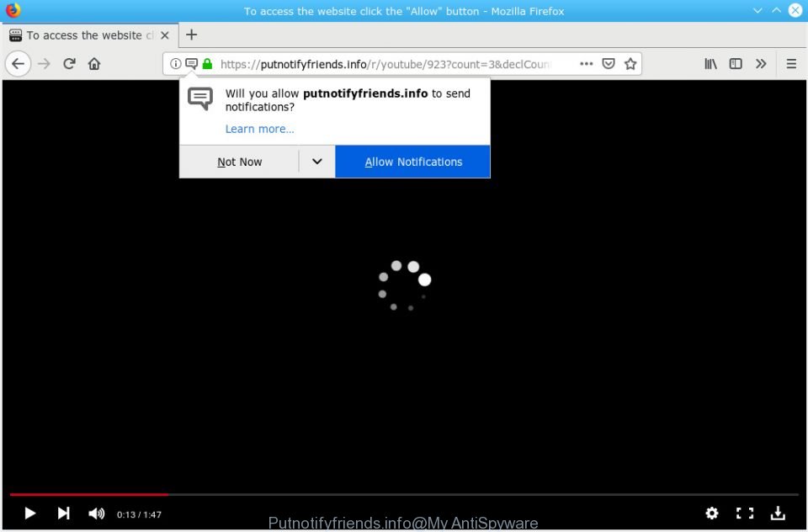Enter fullscreen video mode
Image resolution: width=808 pixels, height=532 pixels.
[x=745, y=513]
